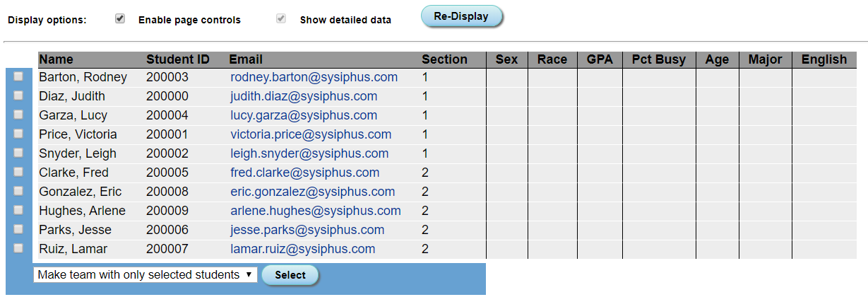This screenshot has height=297, width=868.
Task: Click the Name column header
Action: coord(56,59)
